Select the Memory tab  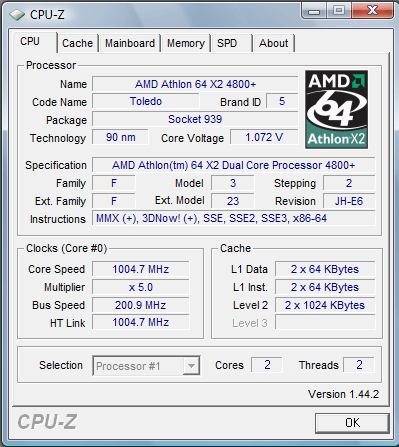click(x=186, y=43)
